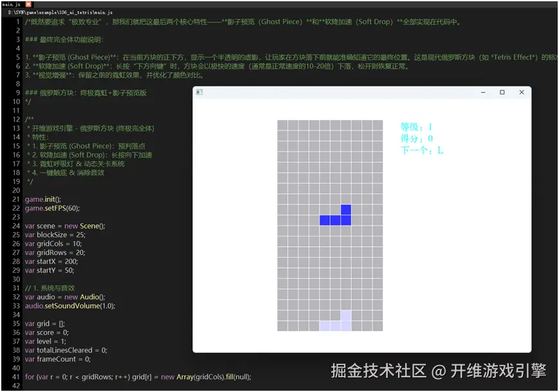Select the 下一个：L next-piece indicator

[x=416, y=150]
